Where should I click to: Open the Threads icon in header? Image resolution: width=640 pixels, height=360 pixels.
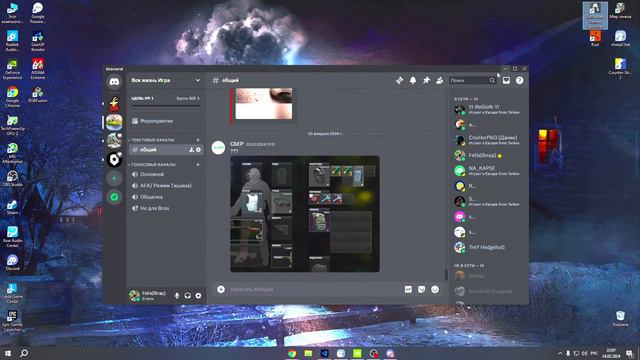click(400, 80)
